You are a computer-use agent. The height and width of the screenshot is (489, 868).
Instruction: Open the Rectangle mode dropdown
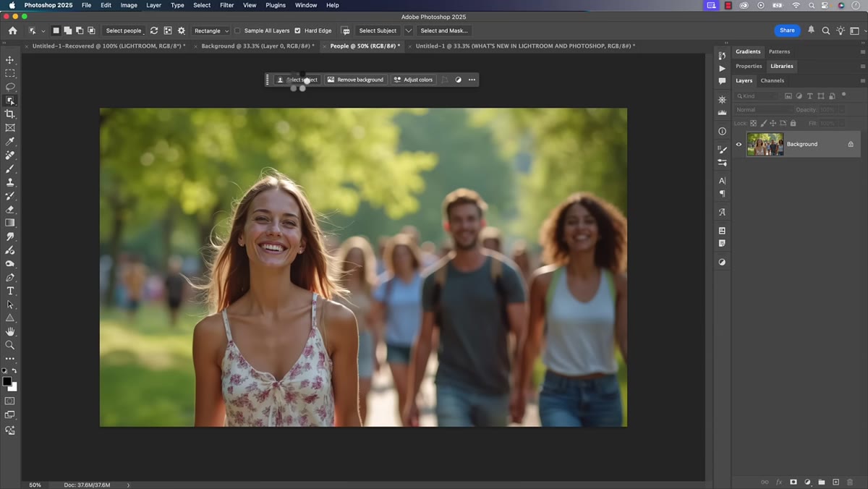coord(210,30)
